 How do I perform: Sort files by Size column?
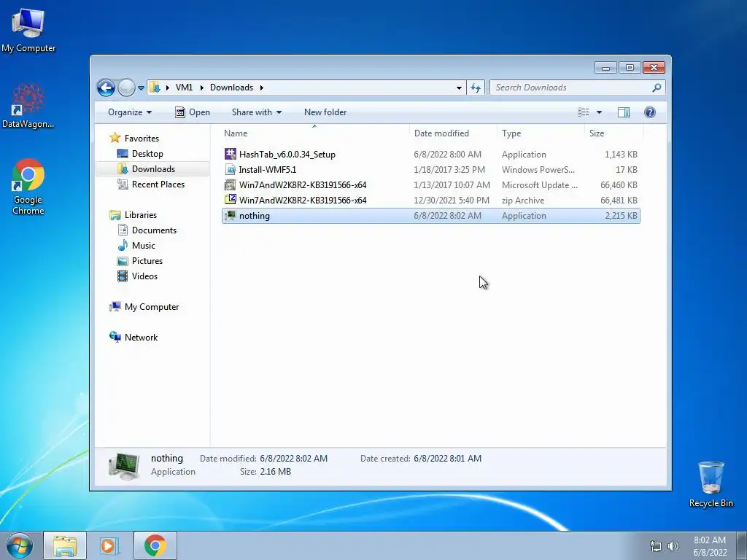[614, 133]
